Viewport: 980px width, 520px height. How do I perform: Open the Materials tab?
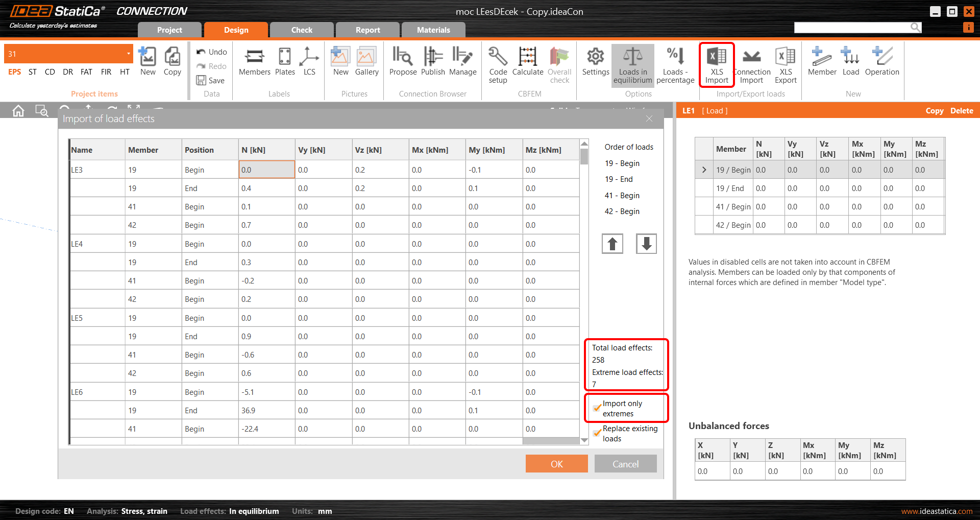(433, 30)
